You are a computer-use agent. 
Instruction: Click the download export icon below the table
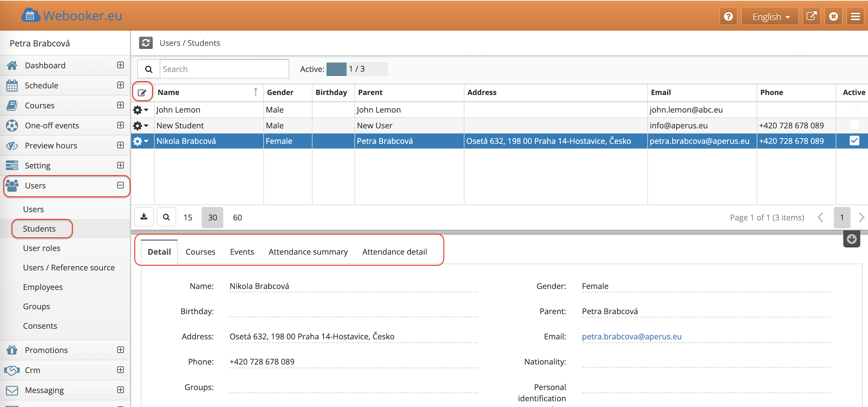coord(144,217)
